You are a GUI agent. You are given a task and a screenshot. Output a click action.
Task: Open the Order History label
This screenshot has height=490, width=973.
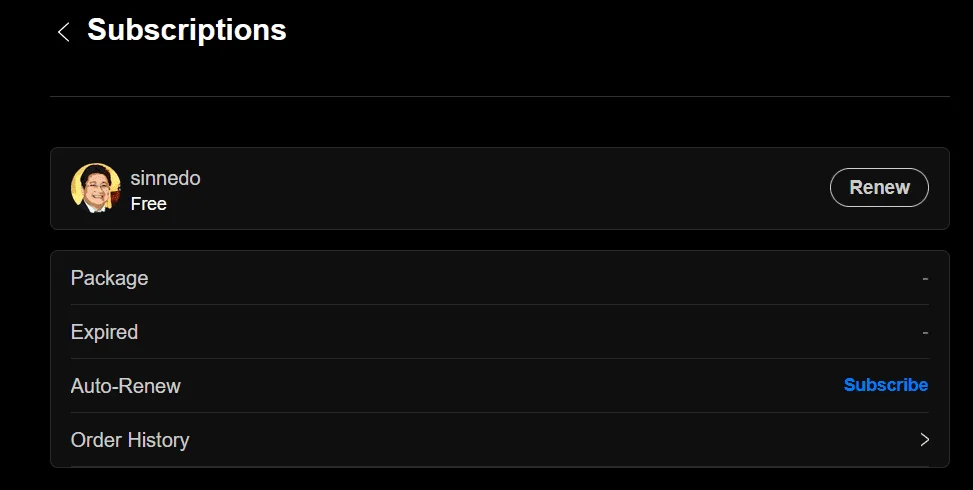(130, 440)
